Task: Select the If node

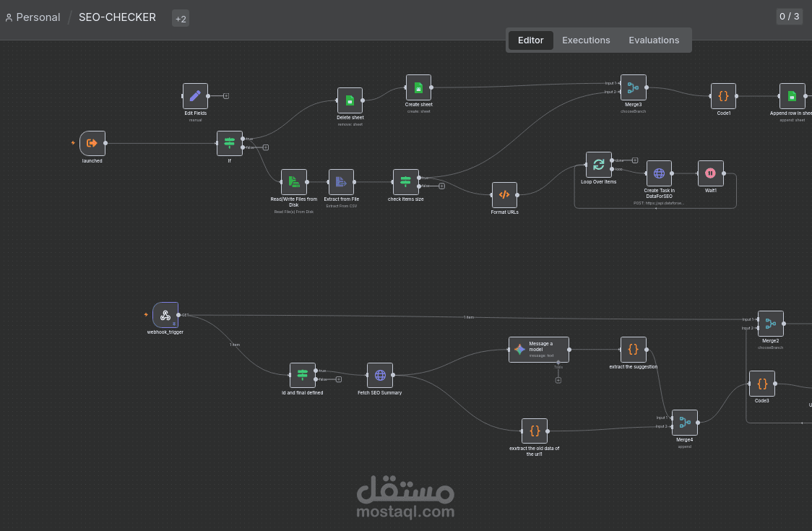Action: click(x=230, y=144)
